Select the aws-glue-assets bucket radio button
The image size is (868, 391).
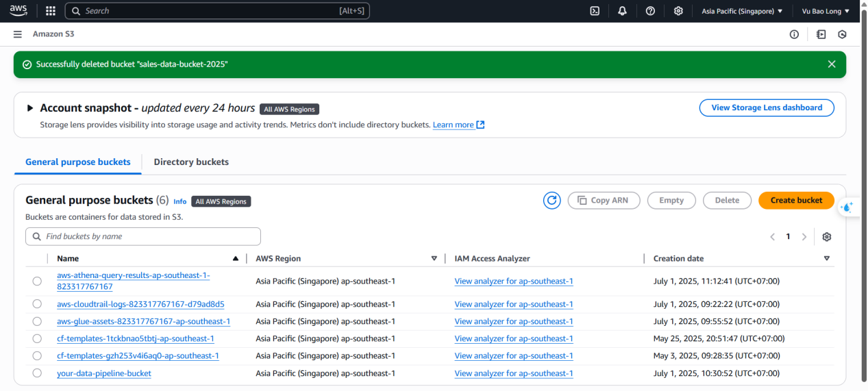pos(37,321)
